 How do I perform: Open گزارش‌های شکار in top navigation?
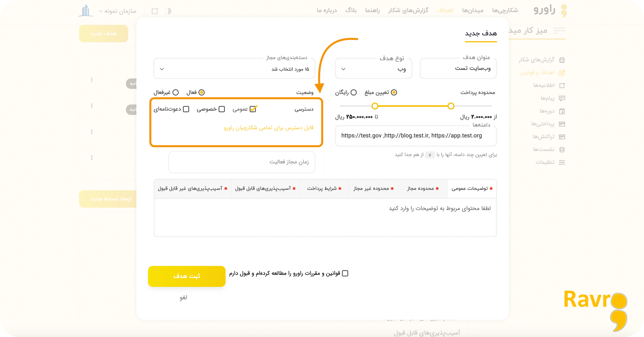tap(408, 11)
